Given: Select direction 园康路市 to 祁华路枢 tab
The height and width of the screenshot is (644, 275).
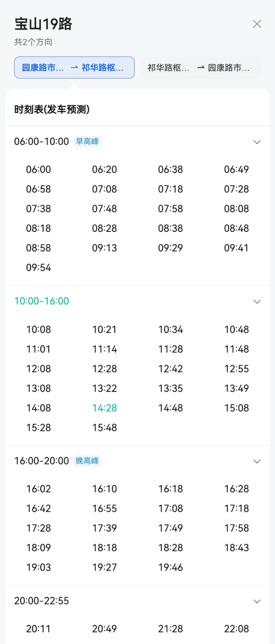Looking at the screenshot, I should [x=74, y=67].
